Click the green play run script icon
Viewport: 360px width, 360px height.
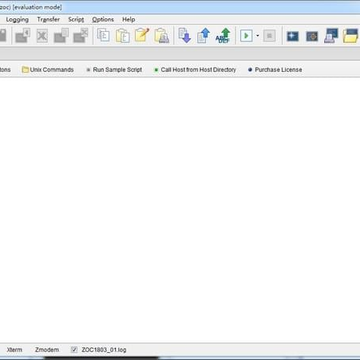coord(246,36)
